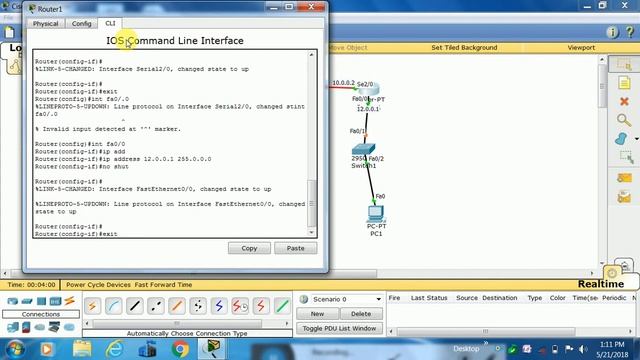Choose the End Devices category

coord(13,327)
